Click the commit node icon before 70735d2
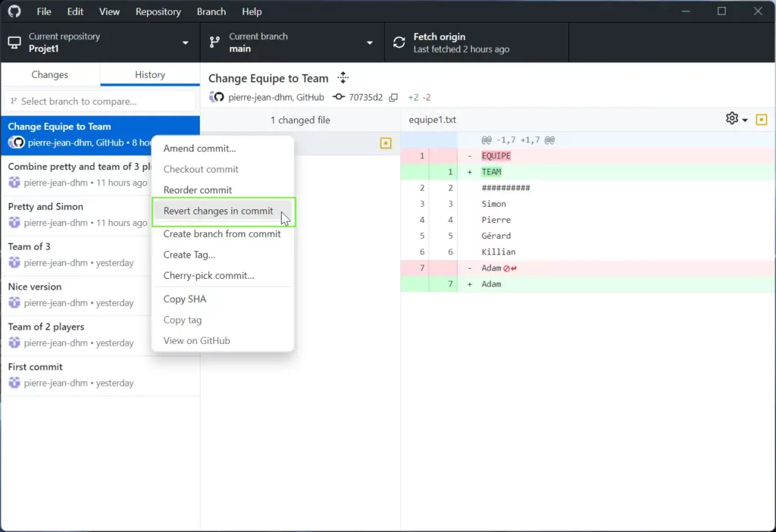 coord(339,98)
